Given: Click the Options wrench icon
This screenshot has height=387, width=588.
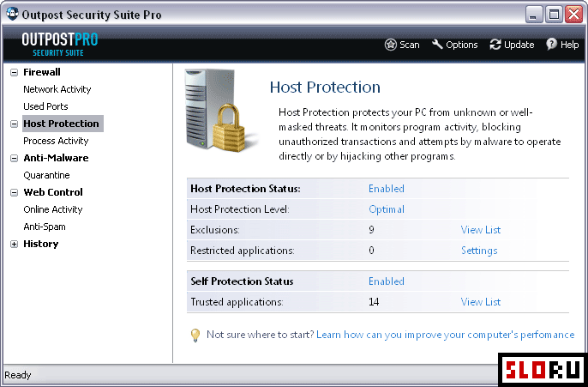Looking at the screenshot, I should (437, 45).
